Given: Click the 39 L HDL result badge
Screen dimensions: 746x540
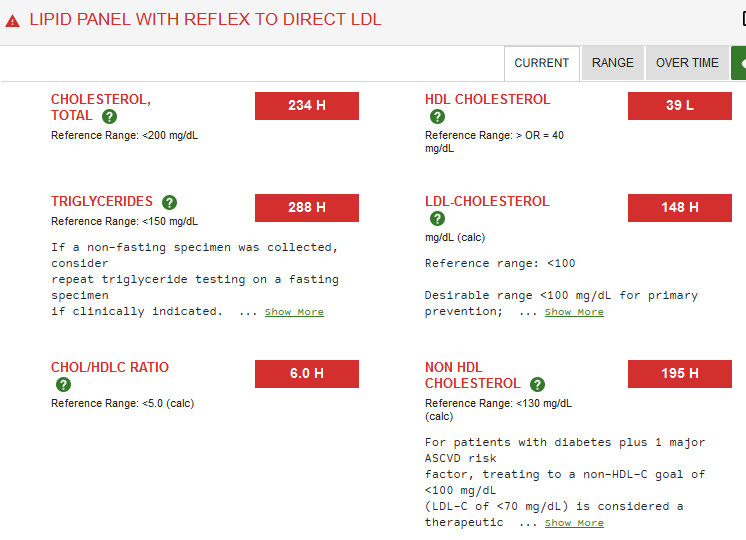Looking at the screenshot, I should coord(679,106).
